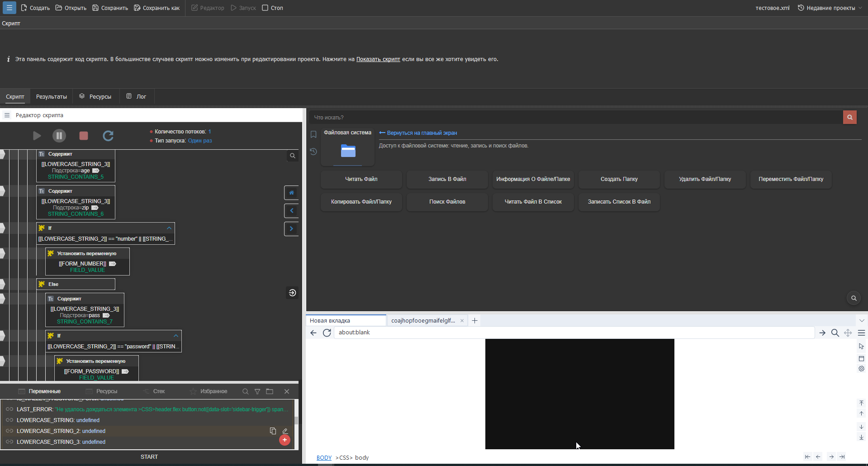
Task: Reload the embedded browser page
Action: tap(327, 333)
